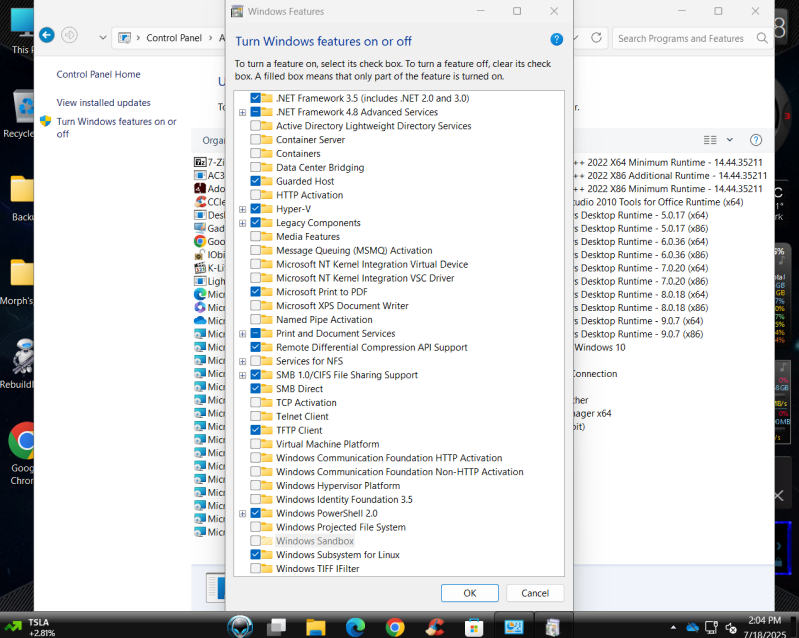The width and height of the screenshot is (799, 638).
Task: Uncheck Guarded Host checkbox
Action: point(255,181)
